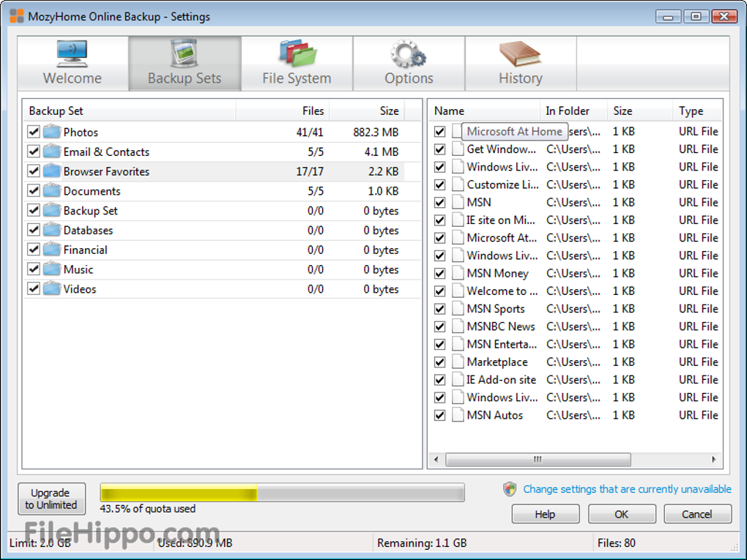Viewport: 747px width, 560px height.
Task: Click the MozyHome app icon in title bar
Action: (x=17, y=16)
